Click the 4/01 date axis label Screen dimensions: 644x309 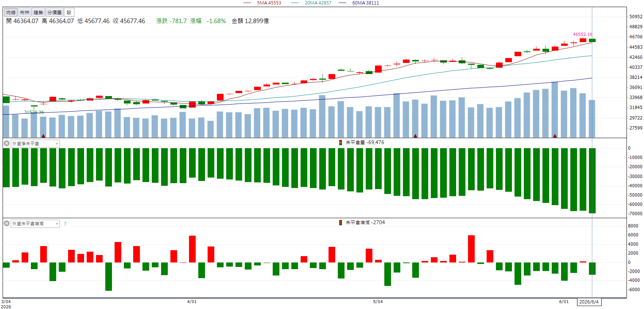pos(192,302)
